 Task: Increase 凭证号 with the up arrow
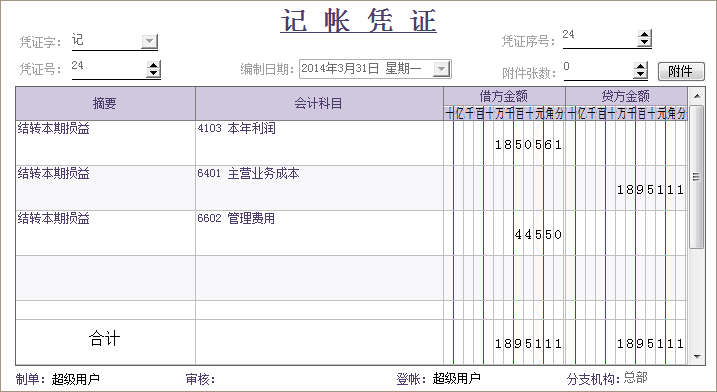click(153, 65)
